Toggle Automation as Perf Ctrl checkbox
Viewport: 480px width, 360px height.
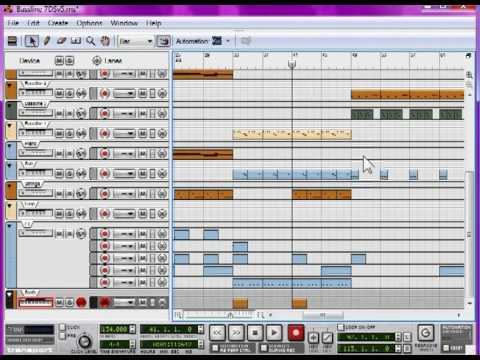coord(215,348)
